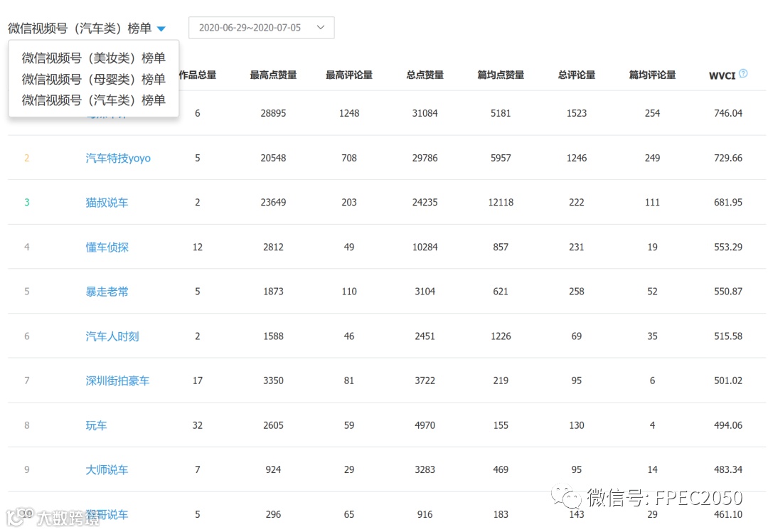
Task: Click average-comments value 254
Action: click(652, 113)
